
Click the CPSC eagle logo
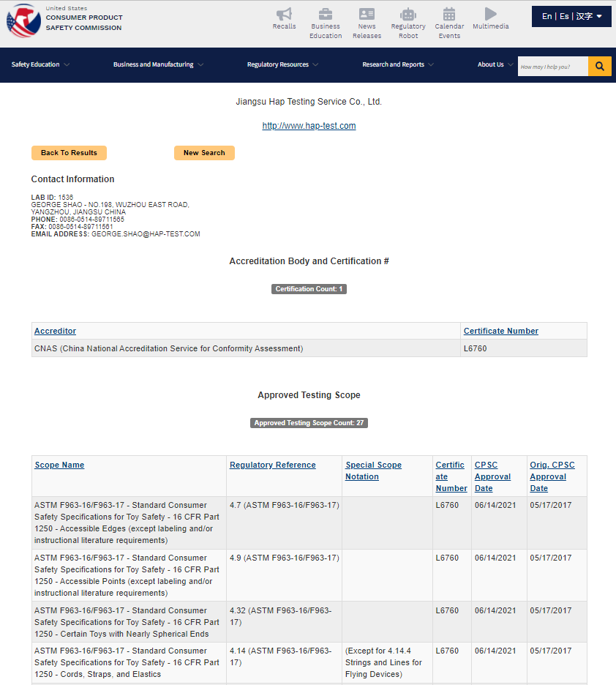pos(23,20)
